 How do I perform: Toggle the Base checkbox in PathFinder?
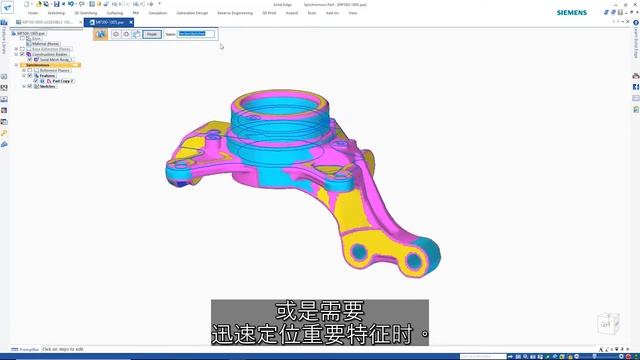[x=22, y=38]
